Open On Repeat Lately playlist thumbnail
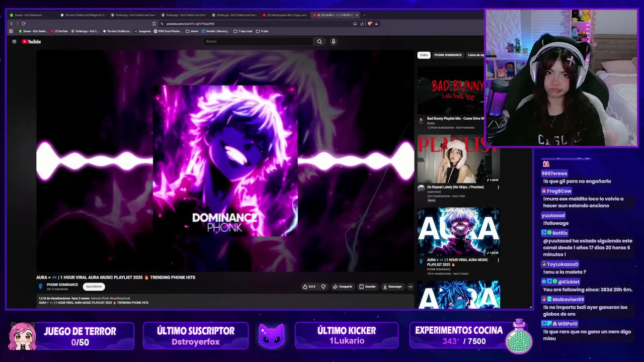Image resolution: width=644 pixels, height=362 pixels. (458, 159)
